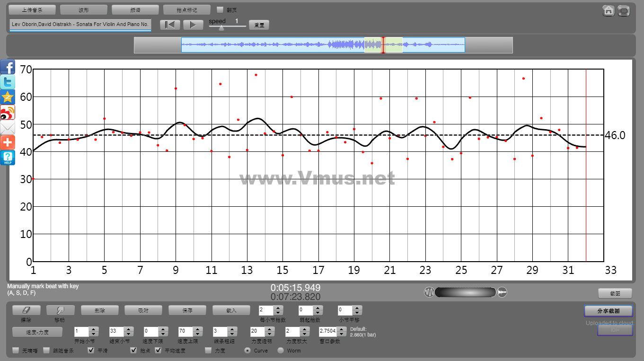Select the move tool (移动) icon
This screenshot has width=644, height=361.
click(x=60, y=310)
